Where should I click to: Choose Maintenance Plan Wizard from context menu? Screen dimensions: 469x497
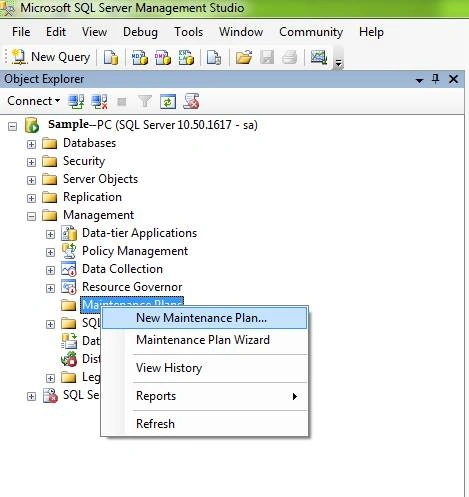click(204, 340)
